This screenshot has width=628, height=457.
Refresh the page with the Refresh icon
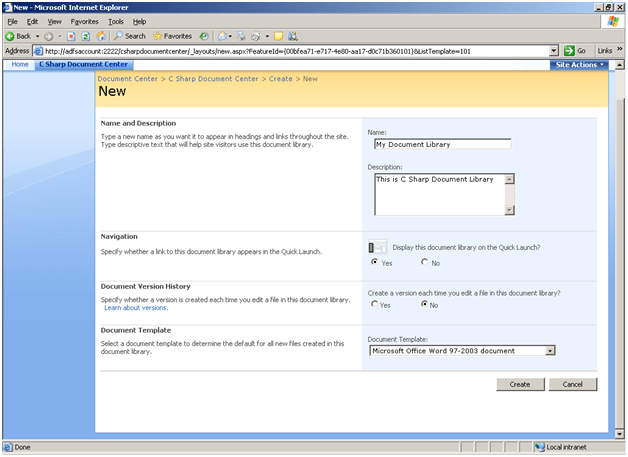tap(85, 36)
